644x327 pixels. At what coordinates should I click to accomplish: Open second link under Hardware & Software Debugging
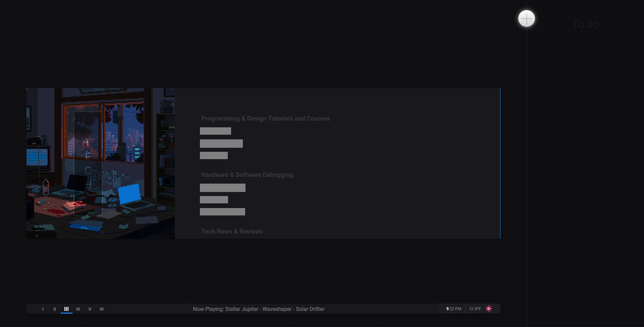coord(214,200)
